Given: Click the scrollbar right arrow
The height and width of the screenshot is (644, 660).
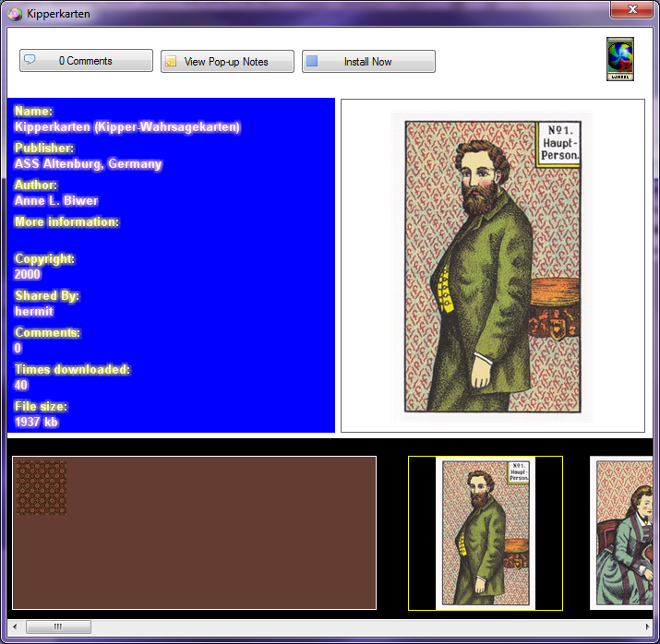Looking at the screenshot, I should click(647, 626).
